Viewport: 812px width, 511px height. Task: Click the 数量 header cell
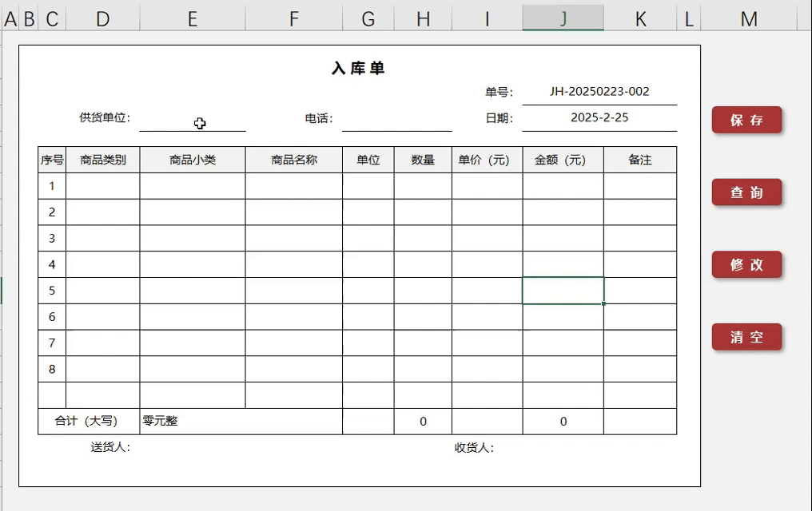(423, 160)
